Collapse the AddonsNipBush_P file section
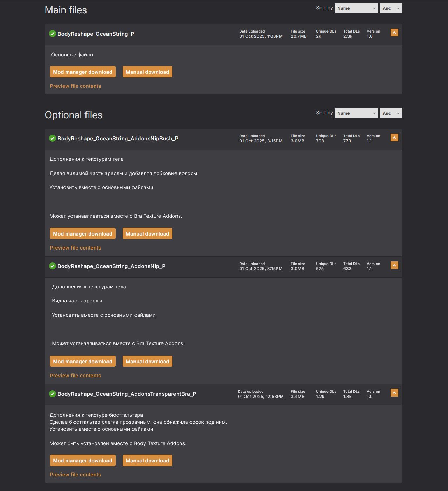This screenshot has height=491, width=448. click(394, 138)
